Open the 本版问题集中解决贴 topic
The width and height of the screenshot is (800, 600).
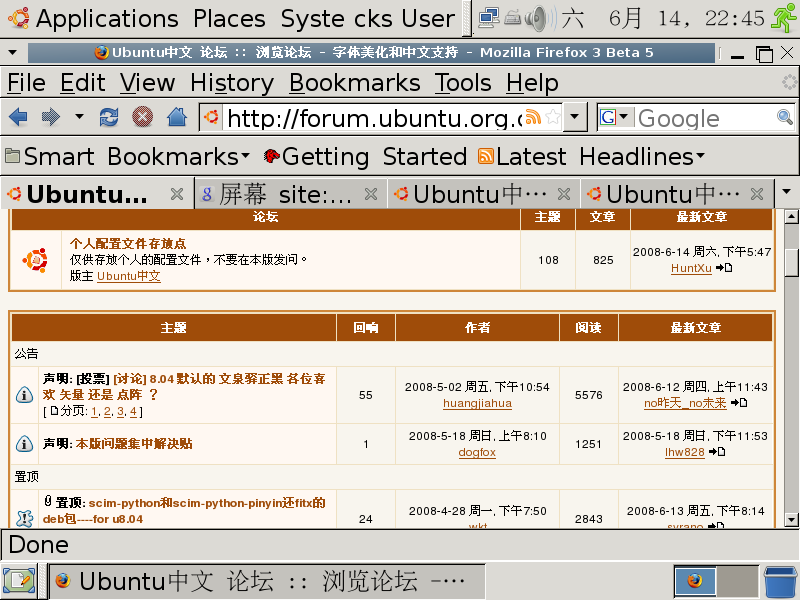click(x=134, y=443)
